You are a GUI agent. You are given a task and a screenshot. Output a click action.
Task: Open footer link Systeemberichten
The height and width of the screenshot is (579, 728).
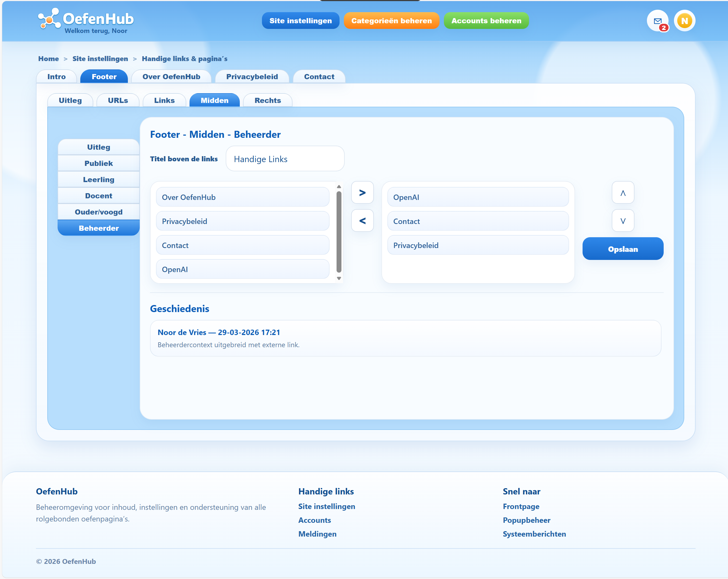[x=534, y=534]
